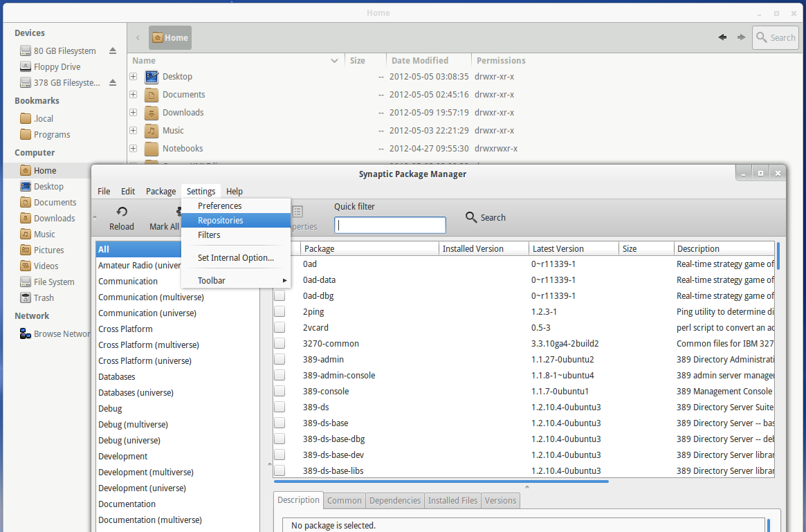This screenshot has height=532, width=806.
Task: Switch to the Dependencies tab
Action: (395, 501)
